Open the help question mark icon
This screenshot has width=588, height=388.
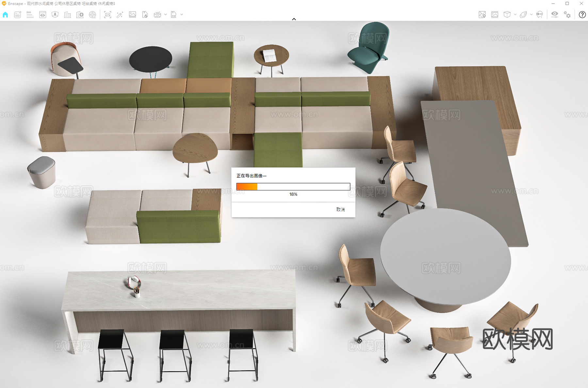click(582, 15)
